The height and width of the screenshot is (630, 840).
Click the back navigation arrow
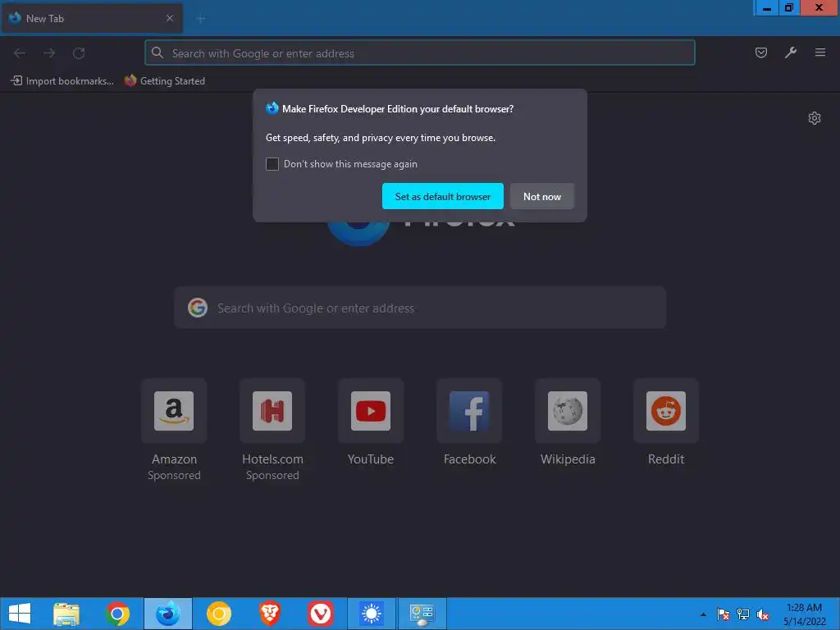coord(20,53)
